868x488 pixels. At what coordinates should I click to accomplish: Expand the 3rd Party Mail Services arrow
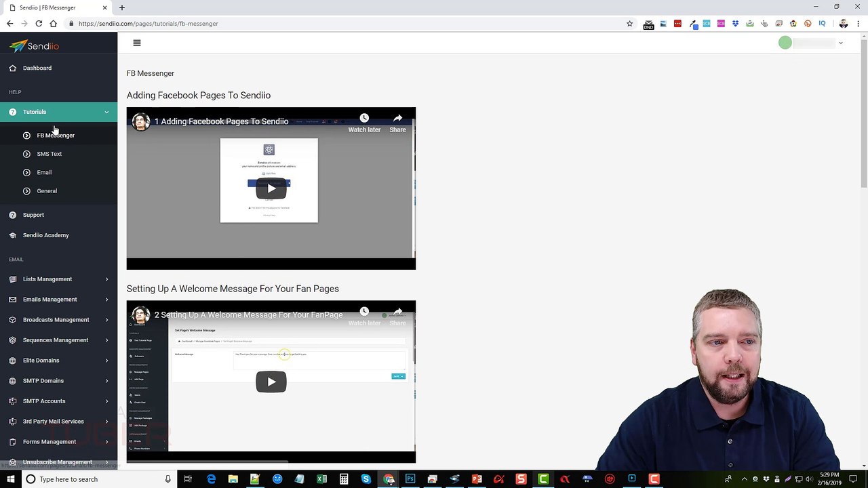[106, 422]
